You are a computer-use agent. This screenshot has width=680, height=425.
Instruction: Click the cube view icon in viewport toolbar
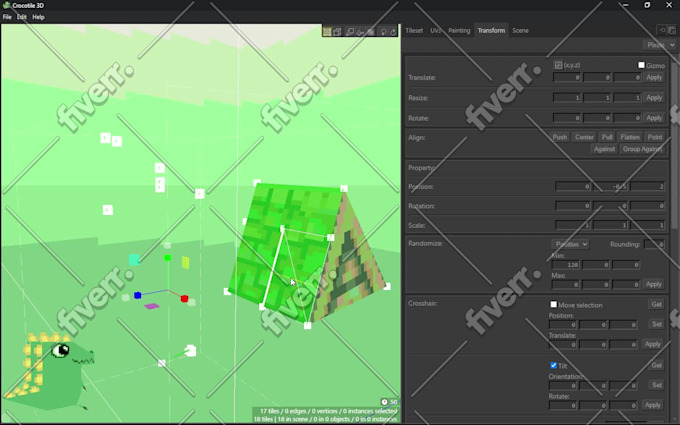coord(337,32)
